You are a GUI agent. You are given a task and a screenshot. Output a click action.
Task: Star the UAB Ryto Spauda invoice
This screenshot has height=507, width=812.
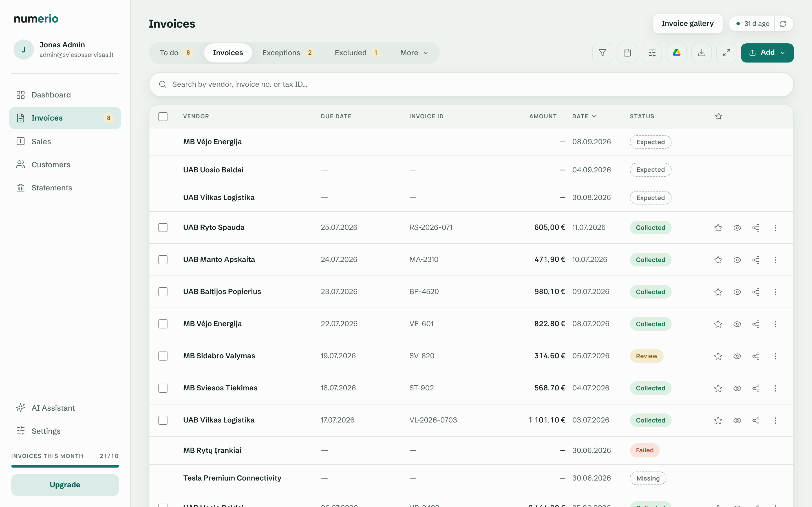[x=718, y=228]
